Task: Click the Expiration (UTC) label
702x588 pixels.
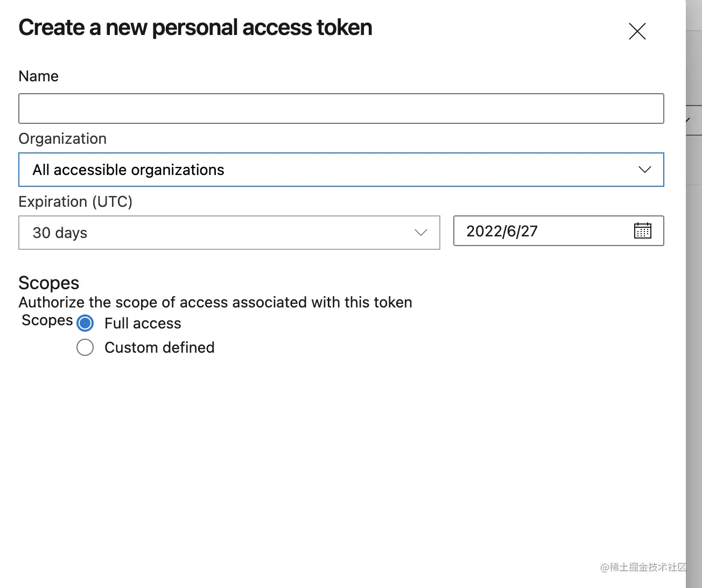Action: [x=75, y=201]
